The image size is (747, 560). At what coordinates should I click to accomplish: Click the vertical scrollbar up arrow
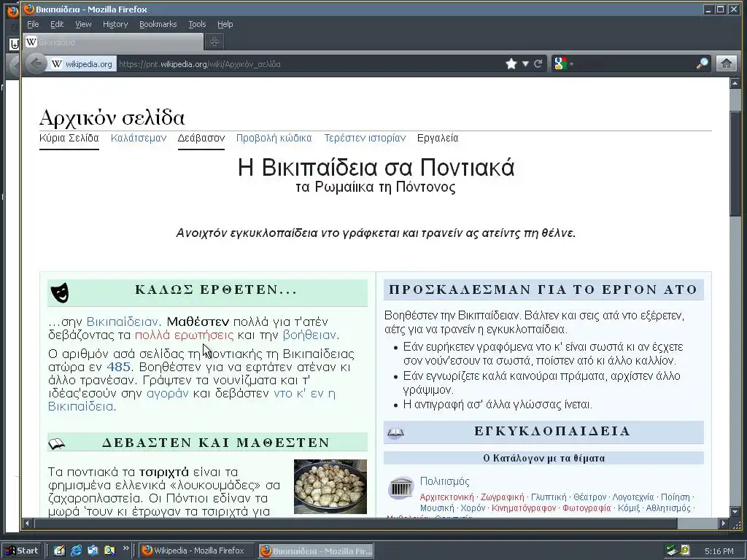735,83
